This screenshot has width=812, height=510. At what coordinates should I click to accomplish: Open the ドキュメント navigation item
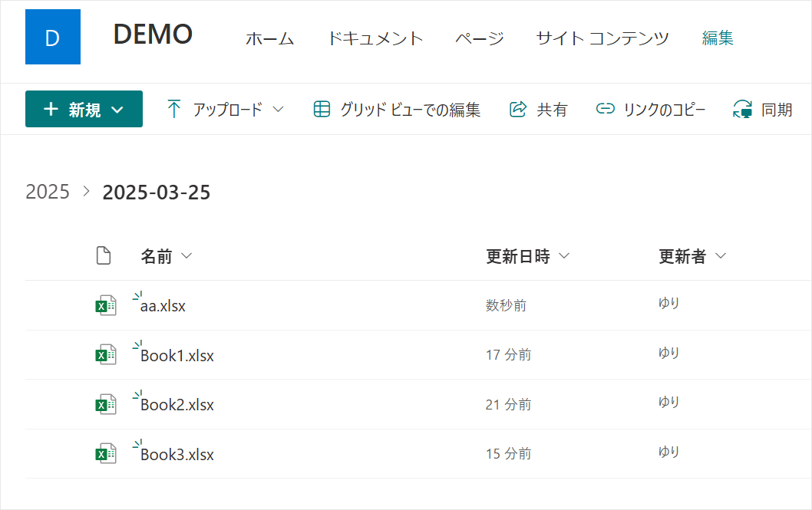(375, 38)
